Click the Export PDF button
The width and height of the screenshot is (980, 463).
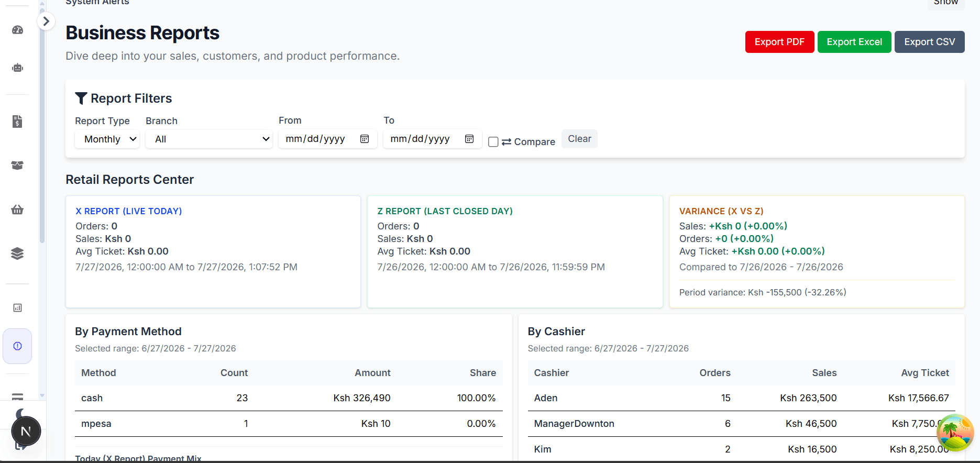[779, 42]
